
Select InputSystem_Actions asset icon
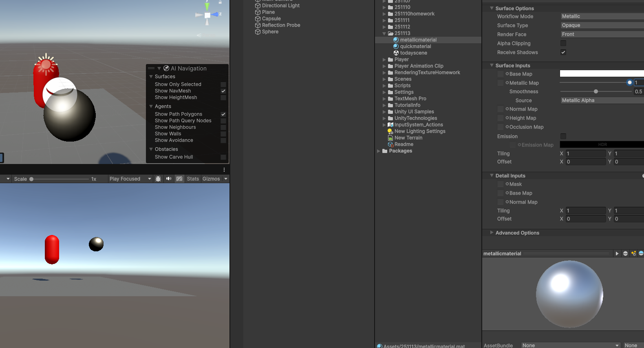point(390,125)
